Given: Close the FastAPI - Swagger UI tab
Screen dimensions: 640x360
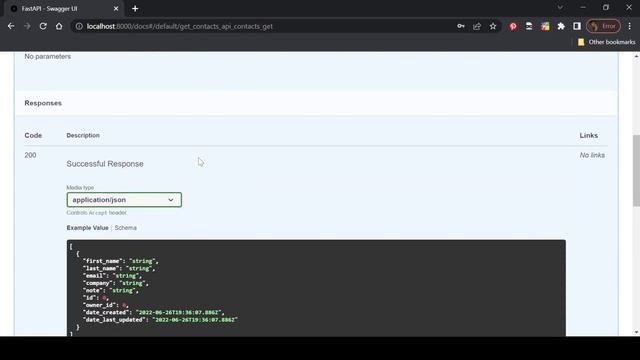Looking at the screenshot, I should click(116, 9).
